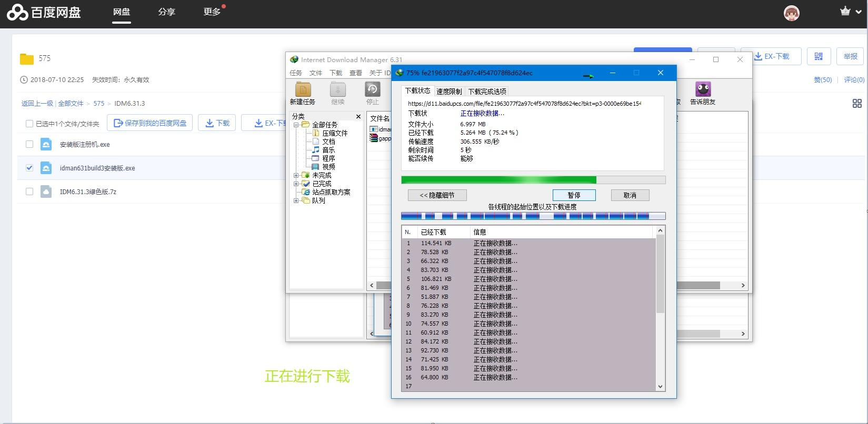The image size is (868, 424).
Task: Click the << 隐藏细节 button
Action: [437, 195]
